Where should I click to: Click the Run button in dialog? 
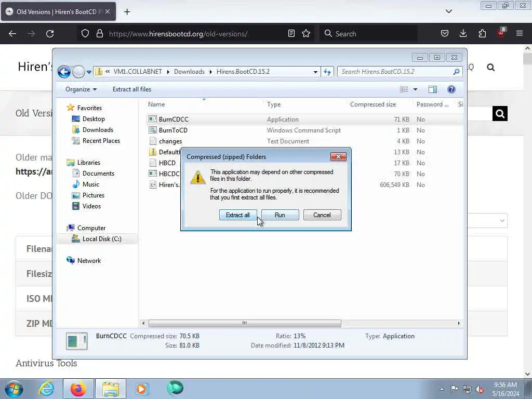(280, 215)
